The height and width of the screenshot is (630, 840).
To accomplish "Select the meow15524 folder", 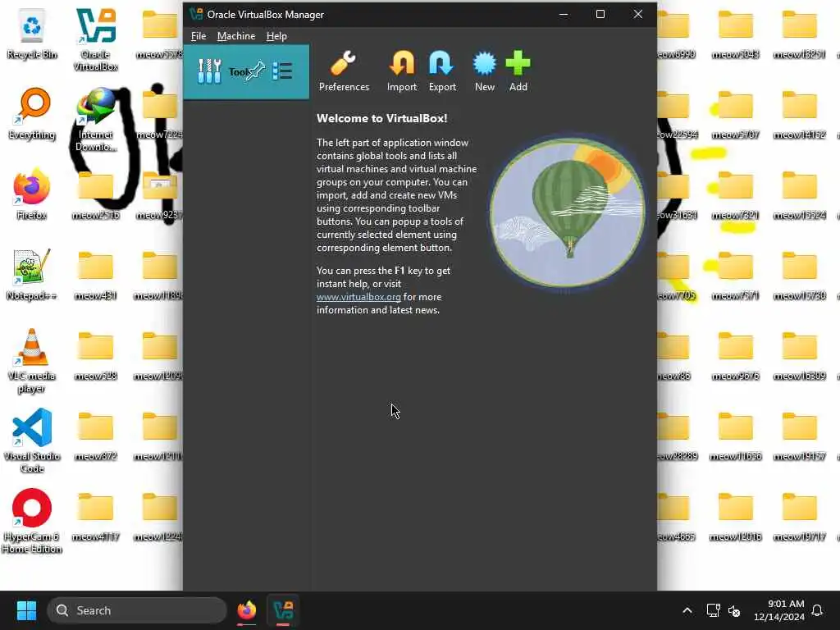I will pos(799,194).
